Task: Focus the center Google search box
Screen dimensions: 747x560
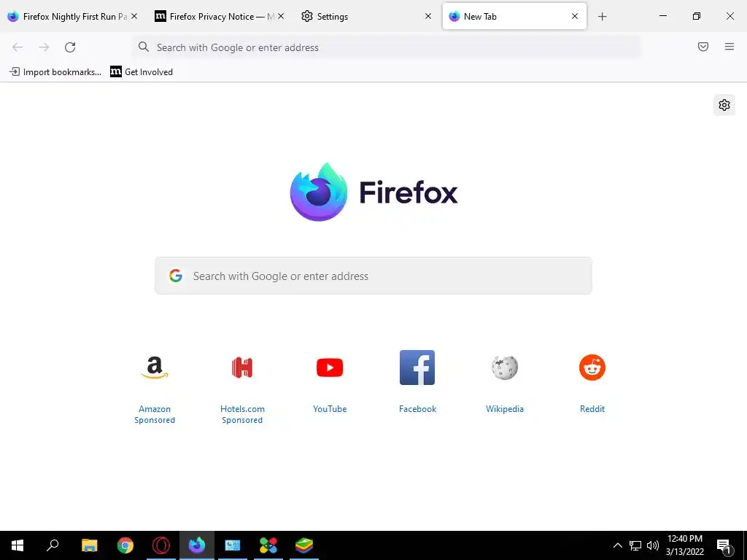Action: pos(373,276)
